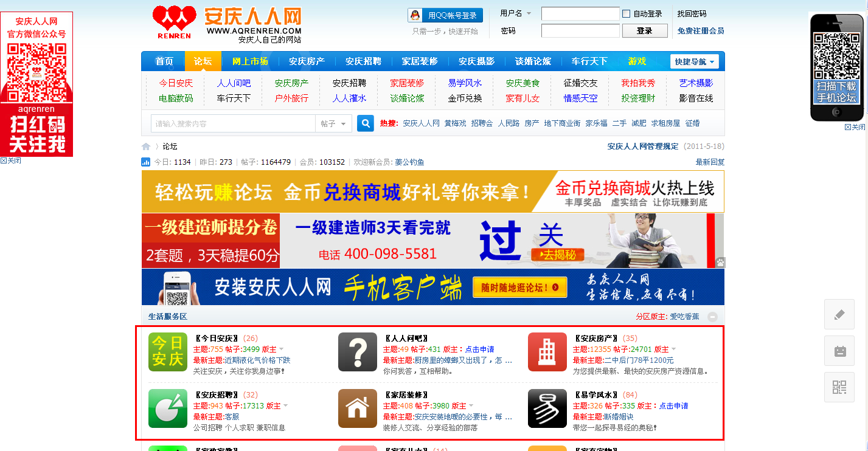Image resolution: width=868 pixels, height=451 pixels.
Task: Open the WeChat QR code on the left ad
Action: click(36, 73)
